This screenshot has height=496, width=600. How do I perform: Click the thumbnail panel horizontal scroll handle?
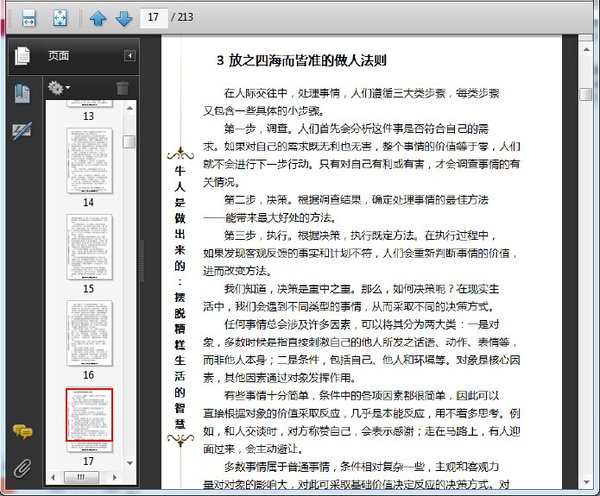click(x=81, y=477)
